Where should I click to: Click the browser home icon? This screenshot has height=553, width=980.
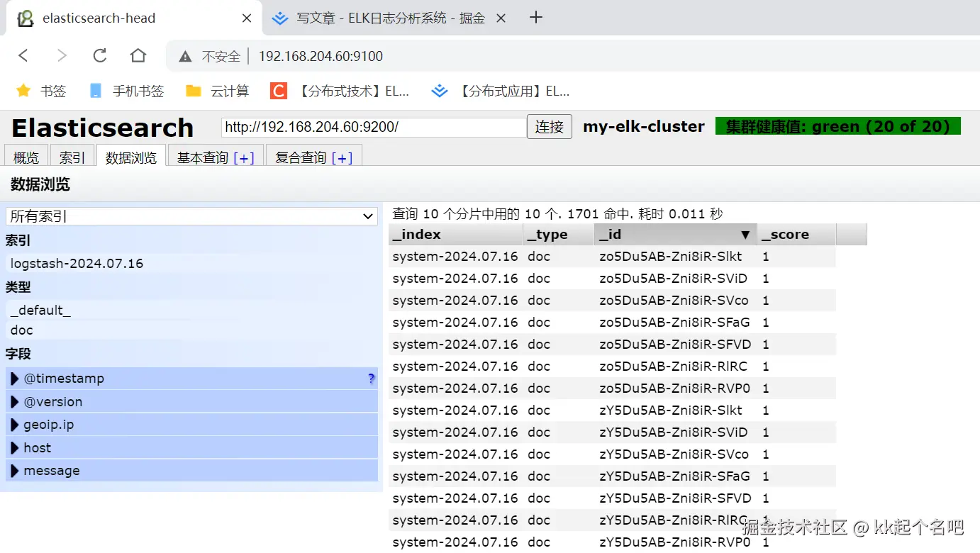tap(138, 55)
